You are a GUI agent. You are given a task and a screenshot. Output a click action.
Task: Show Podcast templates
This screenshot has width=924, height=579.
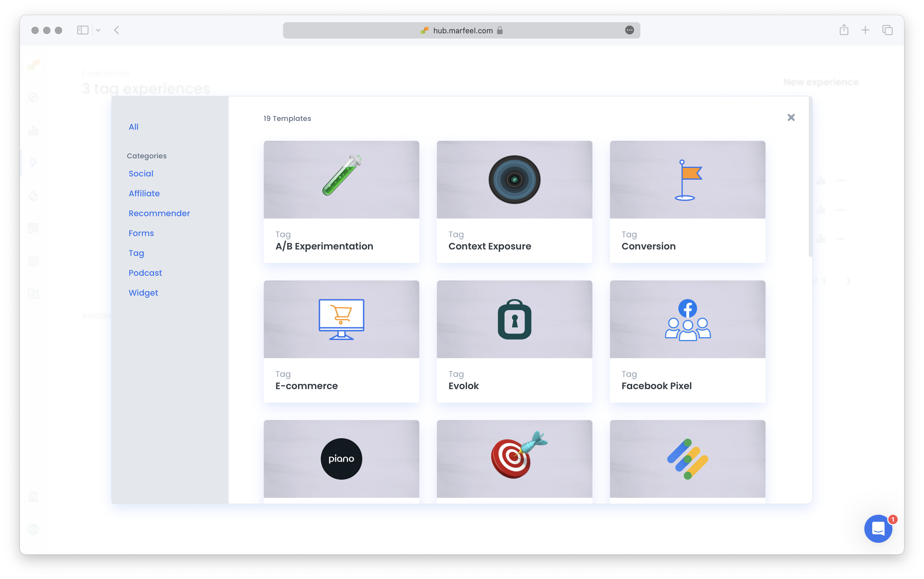pyautogui.click(x=145, y=273)
